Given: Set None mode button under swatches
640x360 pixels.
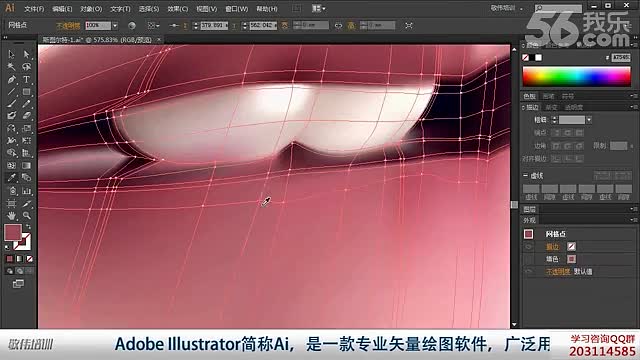Looking at the screenshot, I should pyautogui.click(x=29, y=259).
